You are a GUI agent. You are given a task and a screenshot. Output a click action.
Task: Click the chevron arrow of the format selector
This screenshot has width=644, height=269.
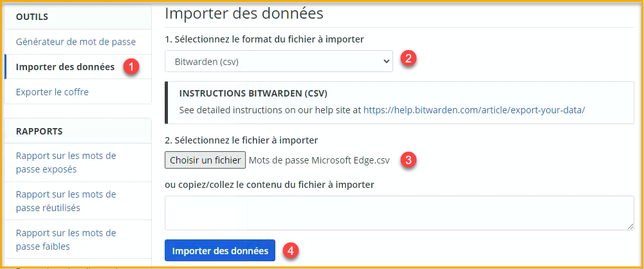coord(386,61)
